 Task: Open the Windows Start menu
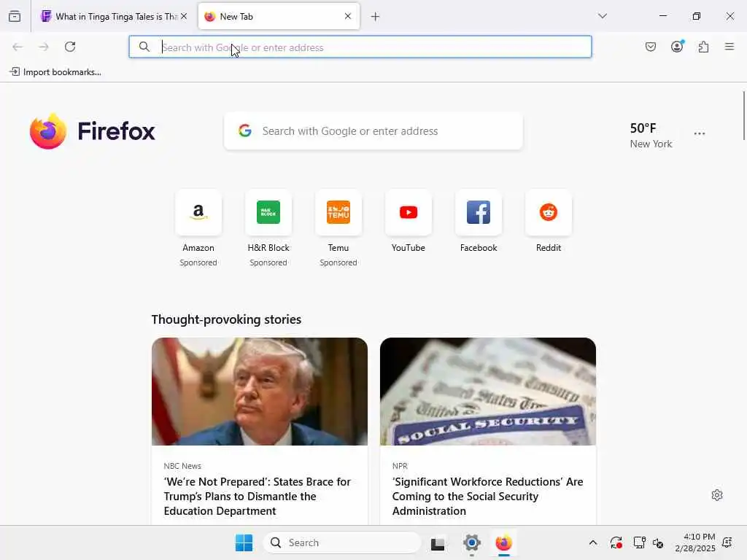coord(244,542)
